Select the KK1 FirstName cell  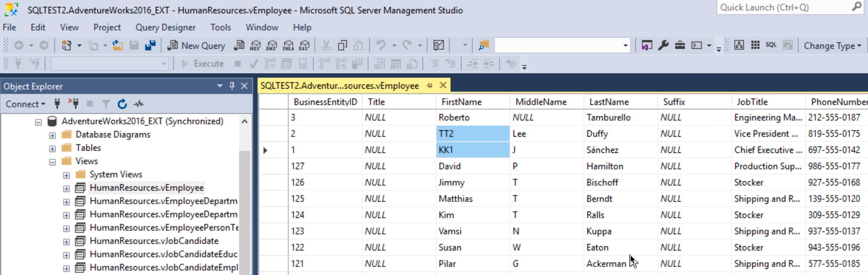(473, 150)
